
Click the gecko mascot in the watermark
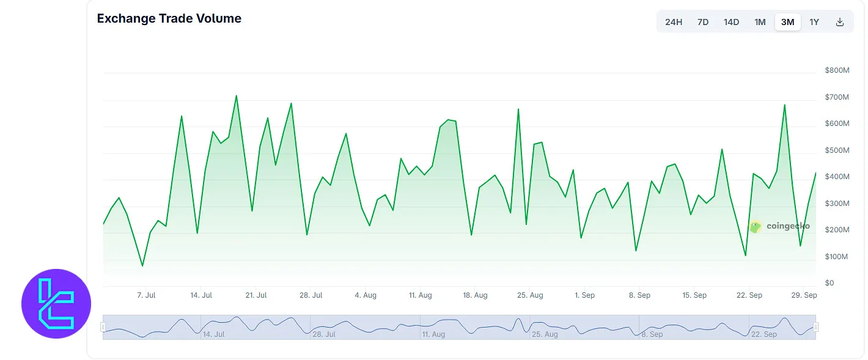coord(756,226)
